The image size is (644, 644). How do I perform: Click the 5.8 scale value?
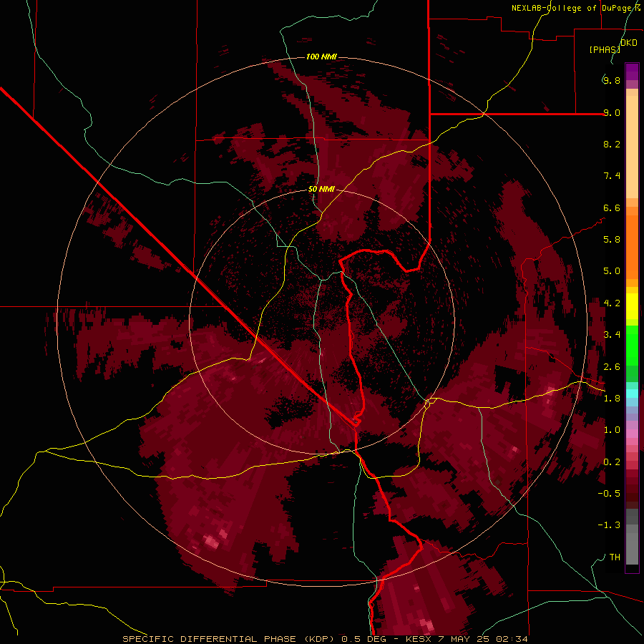point(612,240)
